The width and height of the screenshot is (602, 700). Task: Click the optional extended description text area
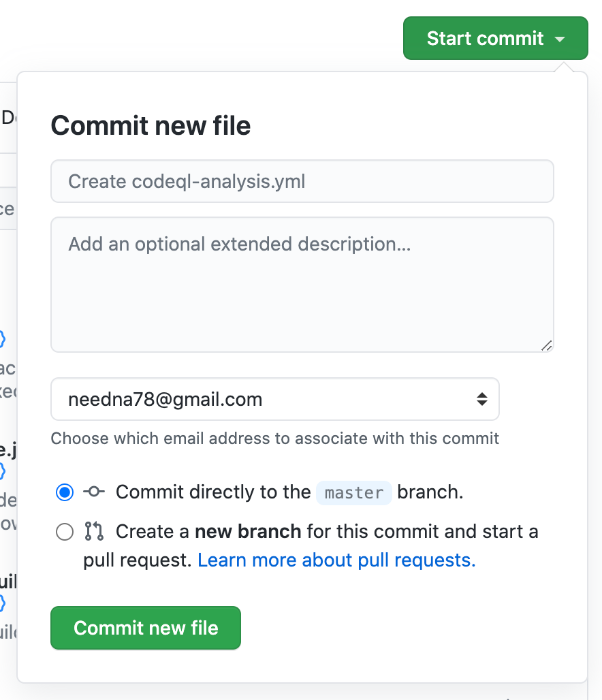tap(302, 284)
